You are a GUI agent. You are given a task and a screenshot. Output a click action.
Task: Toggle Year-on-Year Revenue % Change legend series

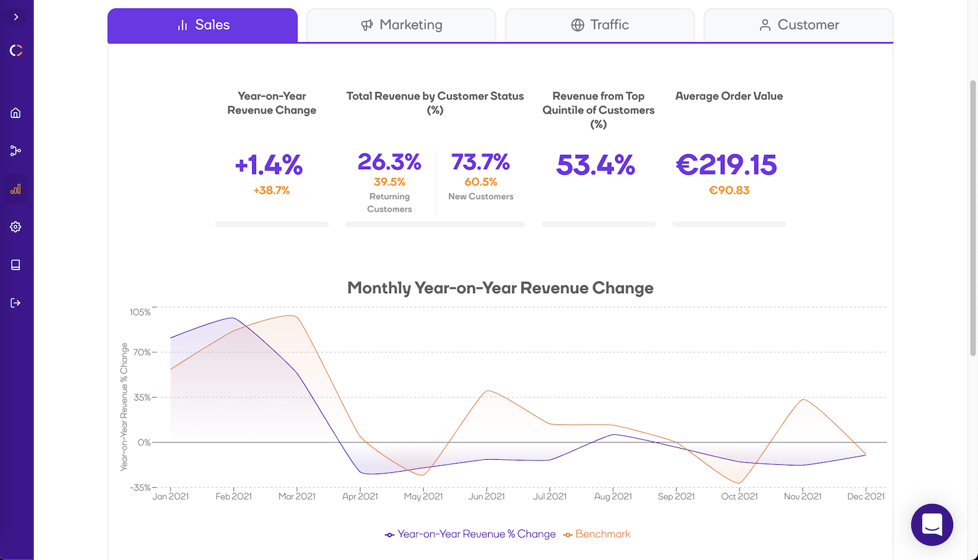coord(471,534)
